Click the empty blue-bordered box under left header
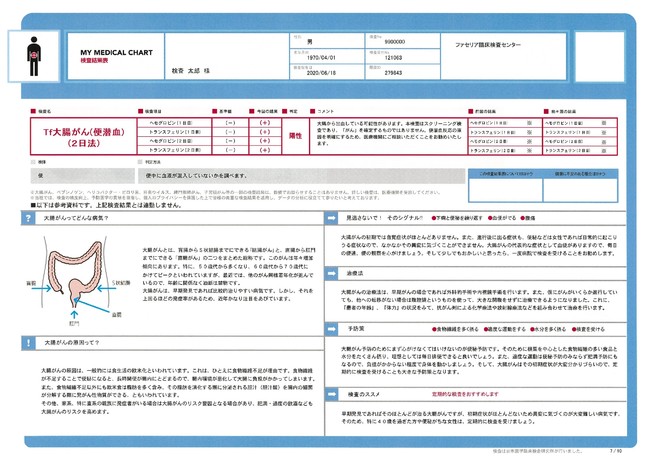 (505, 190)
